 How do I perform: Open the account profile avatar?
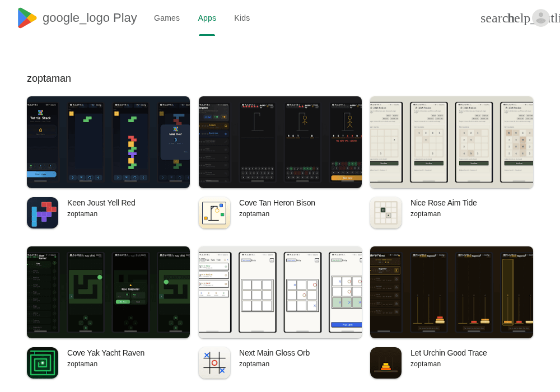point(541,18)
